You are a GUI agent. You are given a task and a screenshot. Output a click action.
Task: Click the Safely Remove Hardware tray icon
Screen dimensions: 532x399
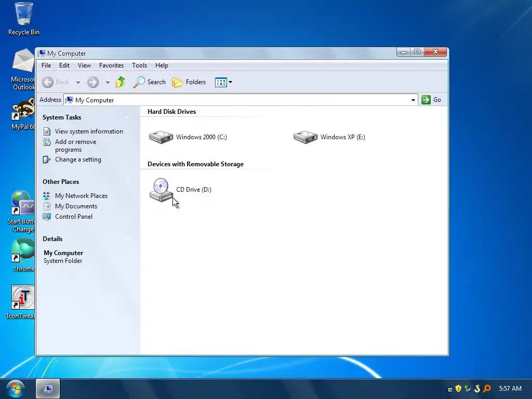(468, 389)
